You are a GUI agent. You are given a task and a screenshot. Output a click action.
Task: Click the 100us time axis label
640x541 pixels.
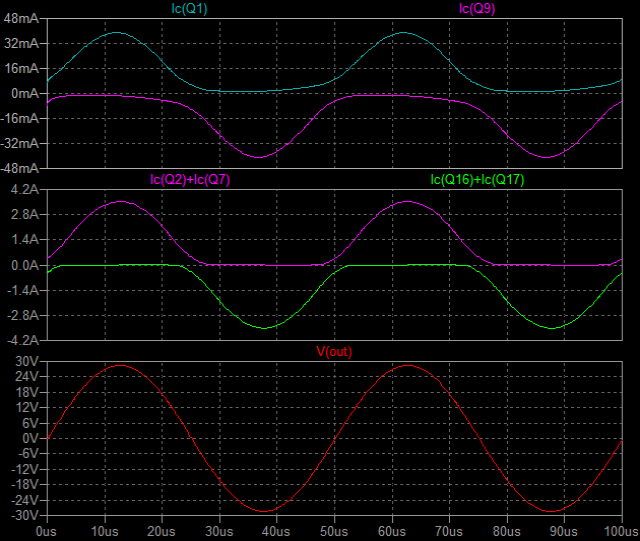(x=621, y=530)
